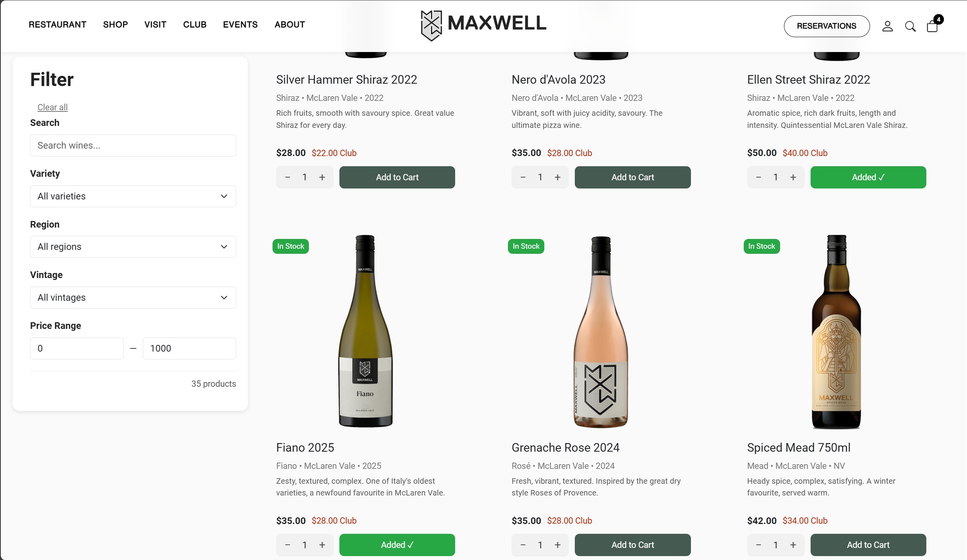Open the shopping cart bag icon
Image resolution: width=967 pixels, height=560 pixels.
pyautogui.click(x=933, y=26)
